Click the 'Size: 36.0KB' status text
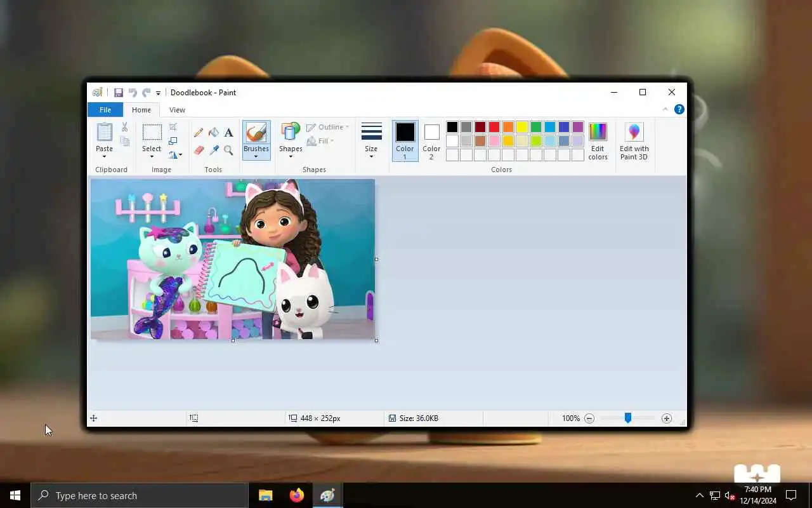812x508 pixels. [x=419, y=418]
